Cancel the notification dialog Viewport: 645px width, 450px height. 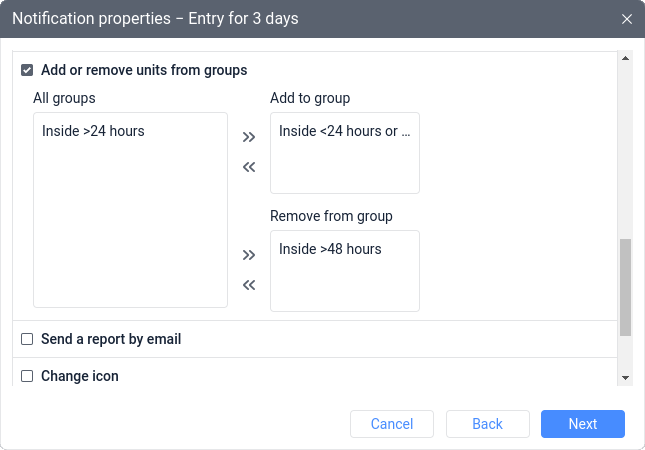point(392,424)
